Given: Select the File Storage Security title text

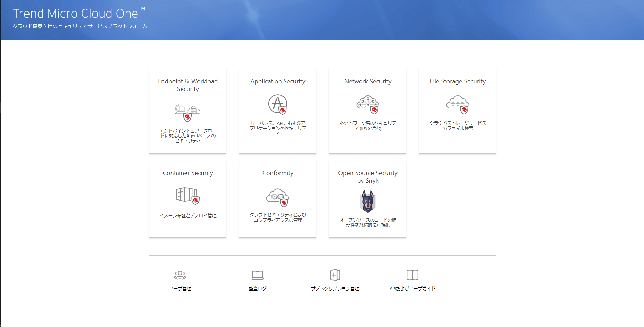Looking at the screenshot, I should point(458,81).
